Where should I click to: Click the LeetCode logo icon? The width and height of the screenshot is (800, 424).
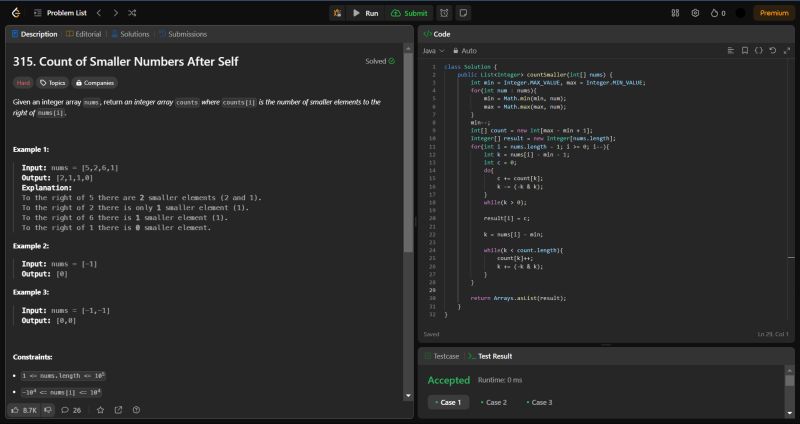(16, 13)
